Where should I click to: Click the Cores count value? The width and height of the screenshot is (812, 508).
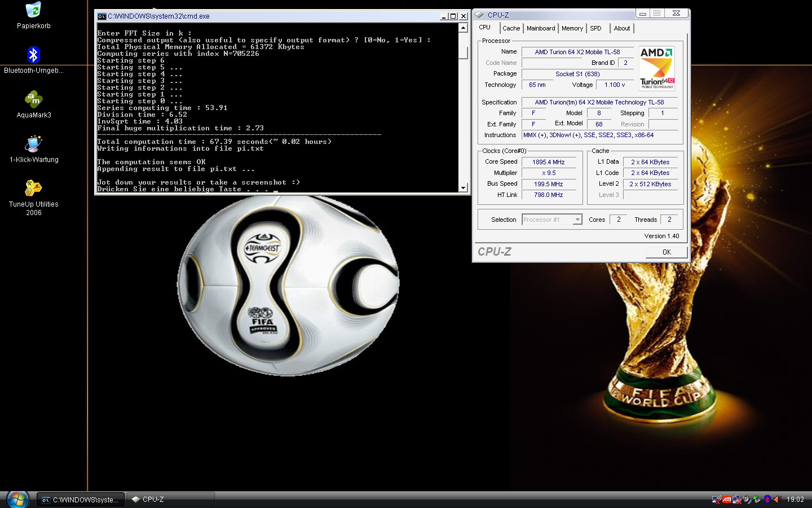pos(619,220)
